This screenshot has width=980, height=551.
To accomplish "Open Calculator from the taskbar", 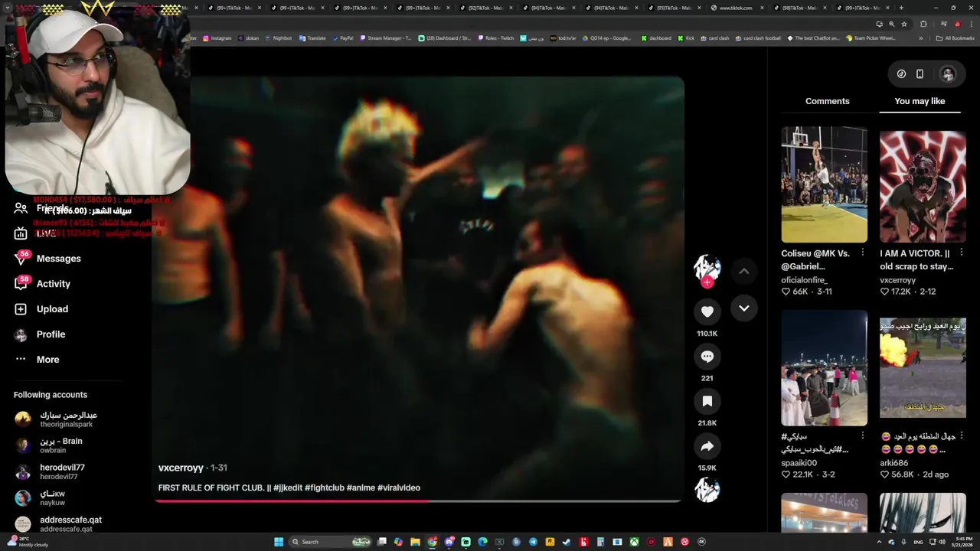I will (600, 542).
